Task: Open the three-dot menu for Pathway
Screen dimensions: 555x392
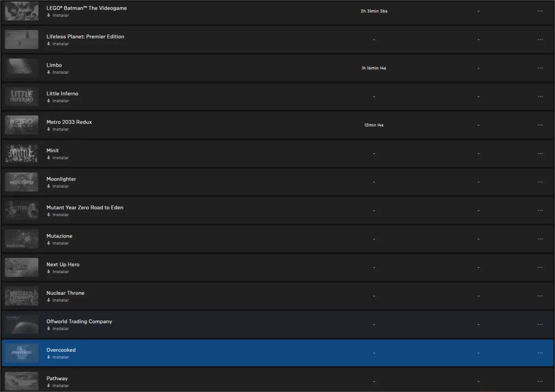Action: 540,382
